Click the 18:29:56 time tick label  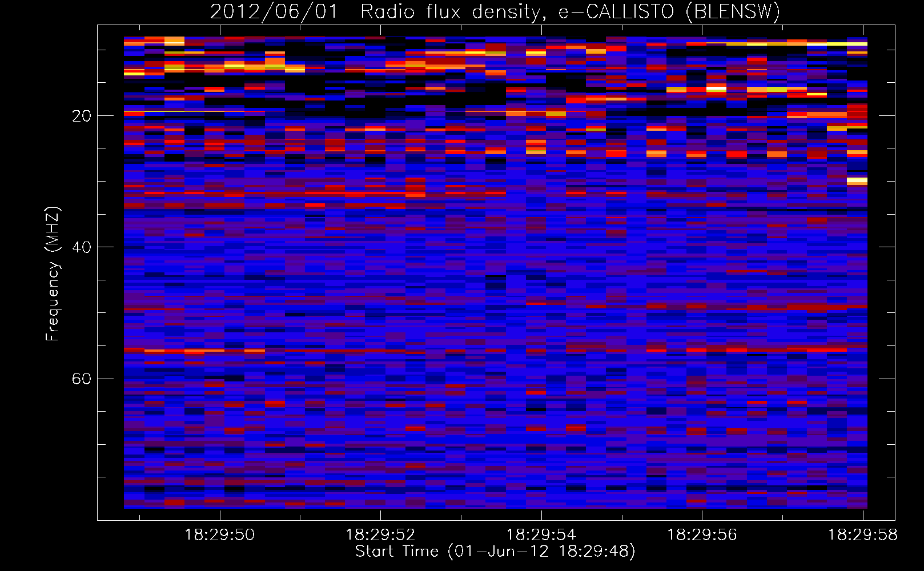tap(702, 535)
